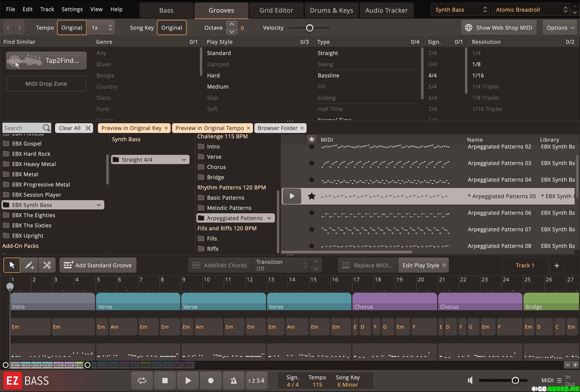Screen dimensions: 580x392
Task: Increase the Octave value
Action: coord(231,24)
